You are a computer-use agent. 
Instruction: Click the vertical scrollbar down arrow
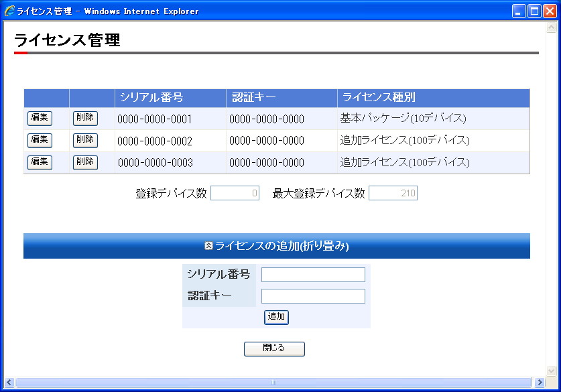point(552,371)
